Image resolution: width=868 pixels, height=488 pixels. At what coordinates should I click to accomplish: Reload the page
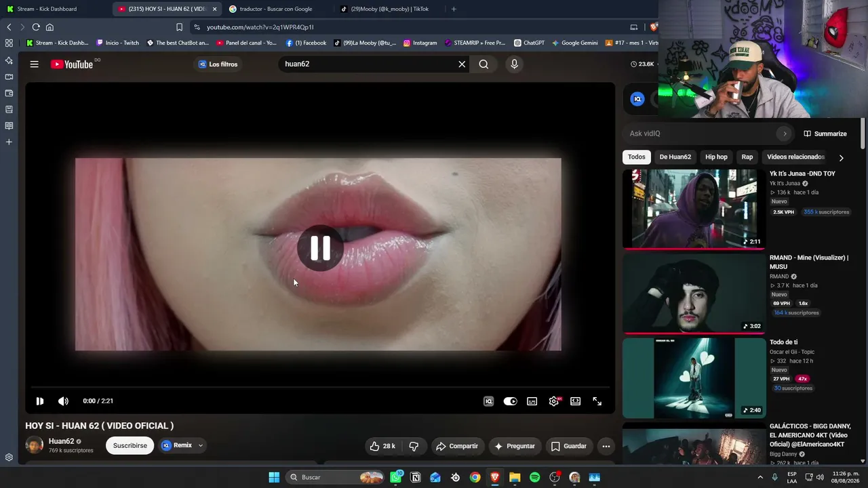(36, 27)
